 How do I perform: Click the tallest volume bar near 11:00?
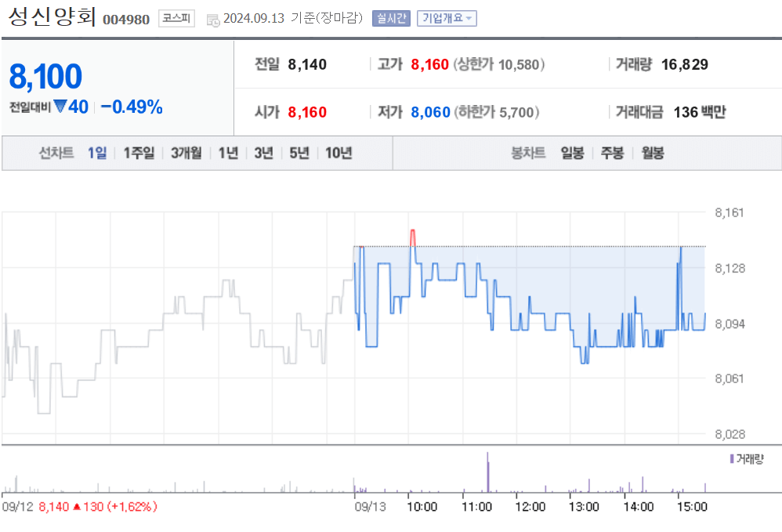point(487,472)
